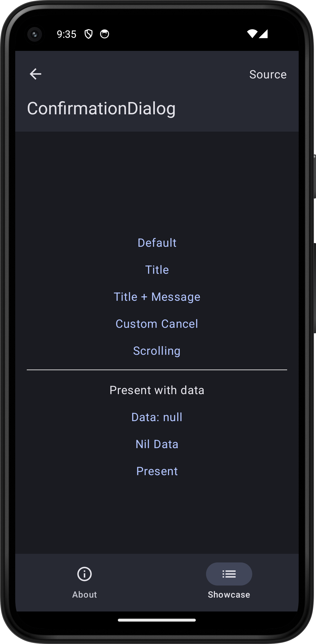Tap the back arrow icon
The height and width of the screenshot is (644, 316).
pyautogui.click(x=35, y=74)
